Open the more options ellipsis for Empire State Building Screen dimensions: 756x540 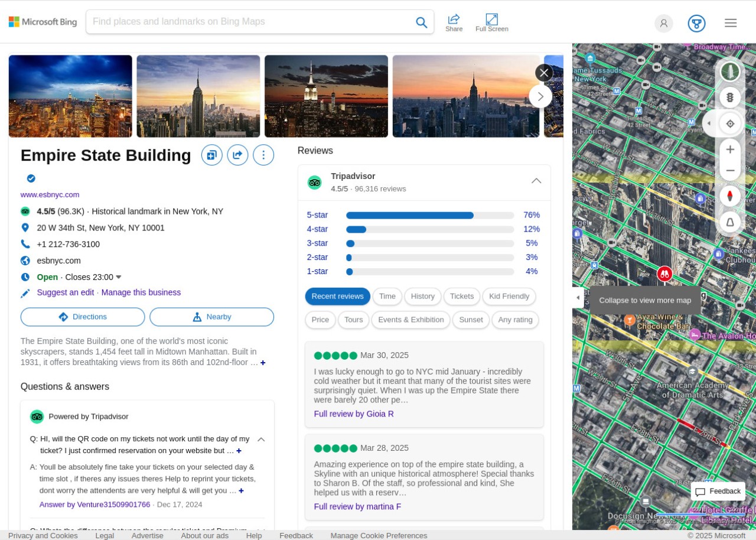[x=263, y=155]
